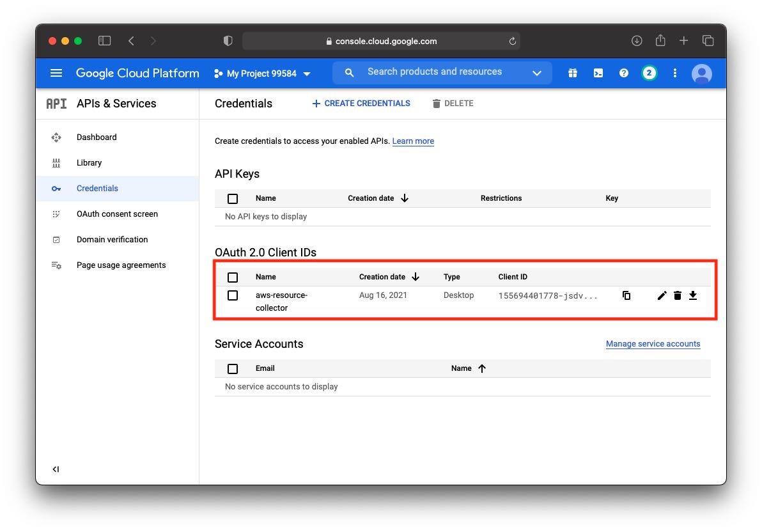762x532 pixels.
Task: Click the API logo icon in sidebar
Action: click(56, 104)
